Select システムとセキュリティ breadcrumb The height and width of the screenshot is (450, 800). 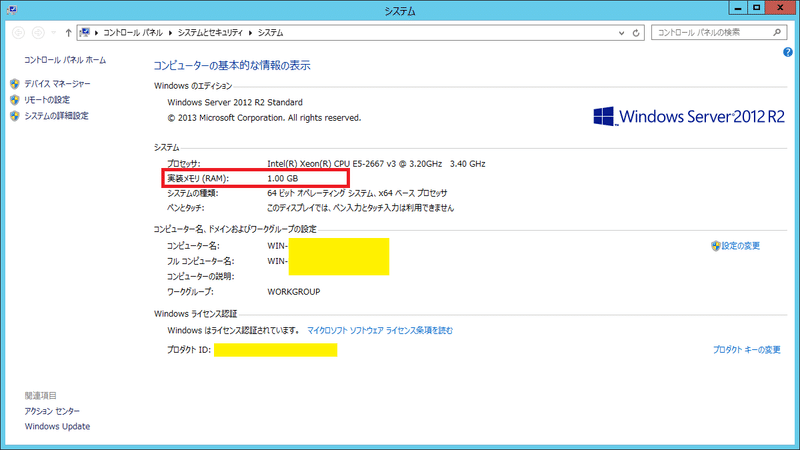210,33
